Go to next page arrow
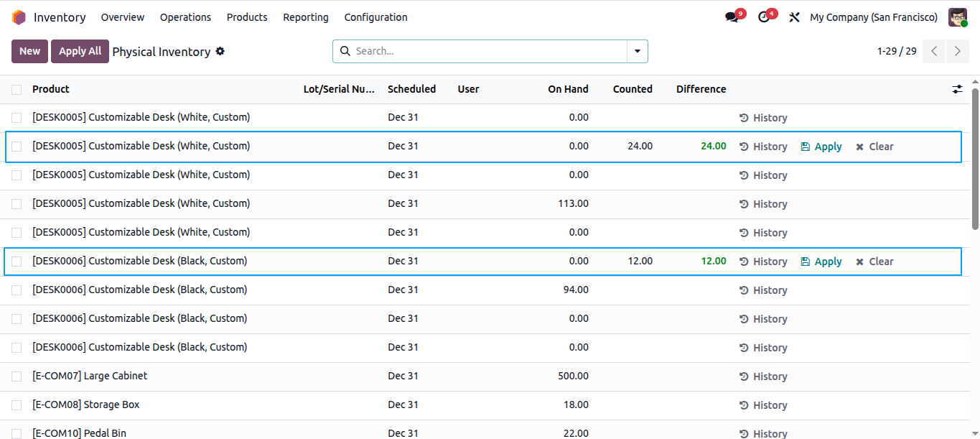Screen dimensions: 980x439 click(958, 51)
